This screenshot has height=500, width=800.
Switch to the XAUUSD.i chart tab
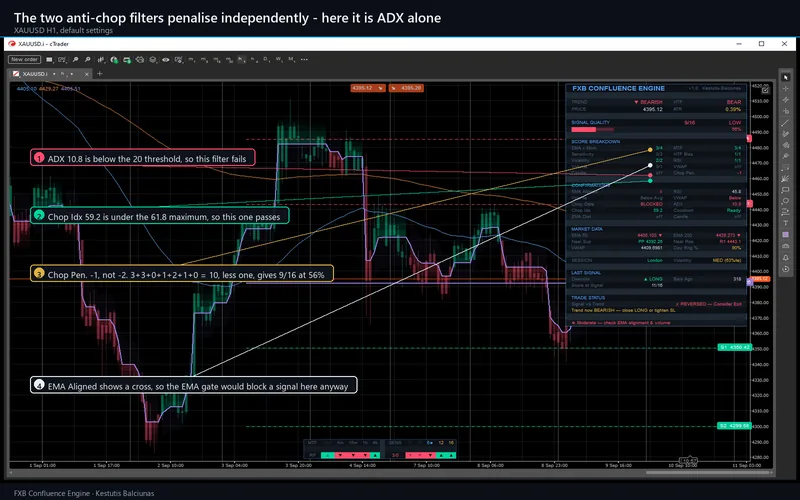coord(34,74)
